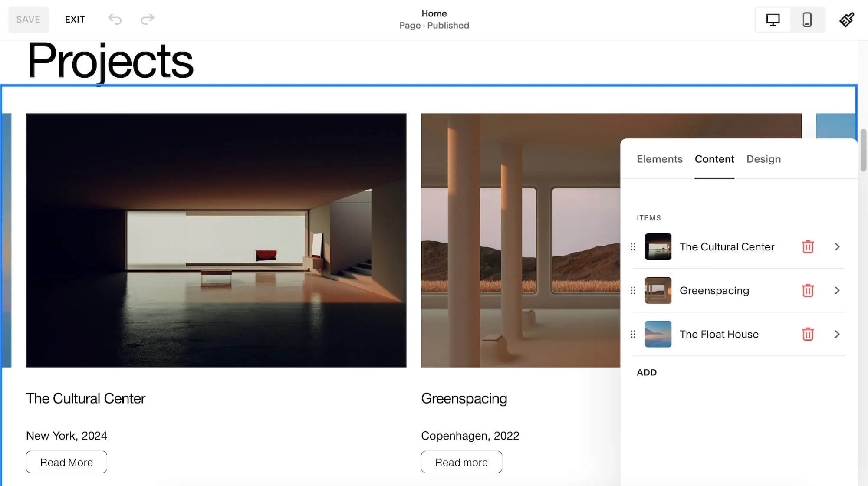Expand The Cultural Center item chevron
868x486 pixels.
click(837, 247)
